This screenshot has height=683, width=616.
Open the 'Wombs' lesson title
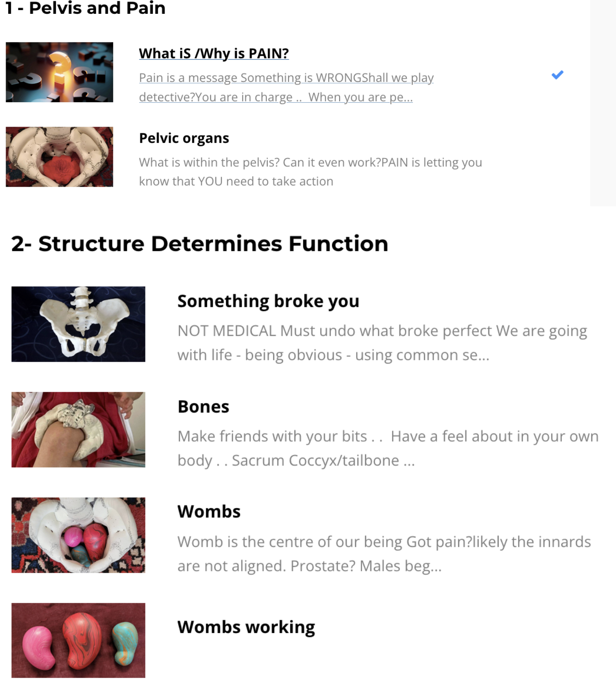click(209, 511)
